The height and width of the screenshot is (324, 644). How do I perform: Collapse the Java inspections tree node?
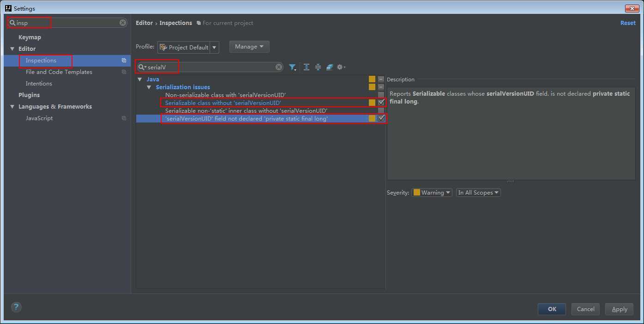click(x=140, y=79)
